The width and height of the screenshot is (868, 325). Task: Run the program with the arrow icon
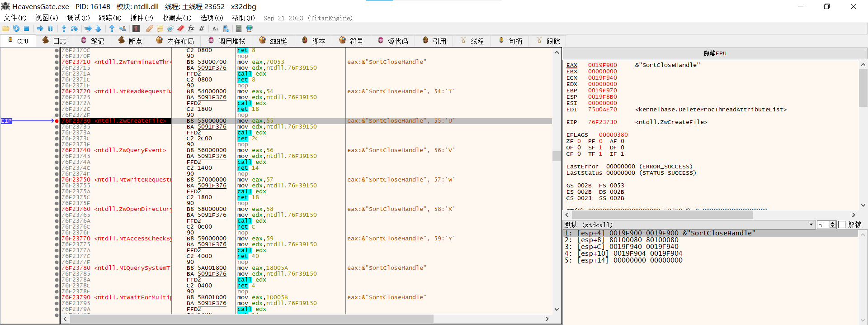click(x=40, y=29)
